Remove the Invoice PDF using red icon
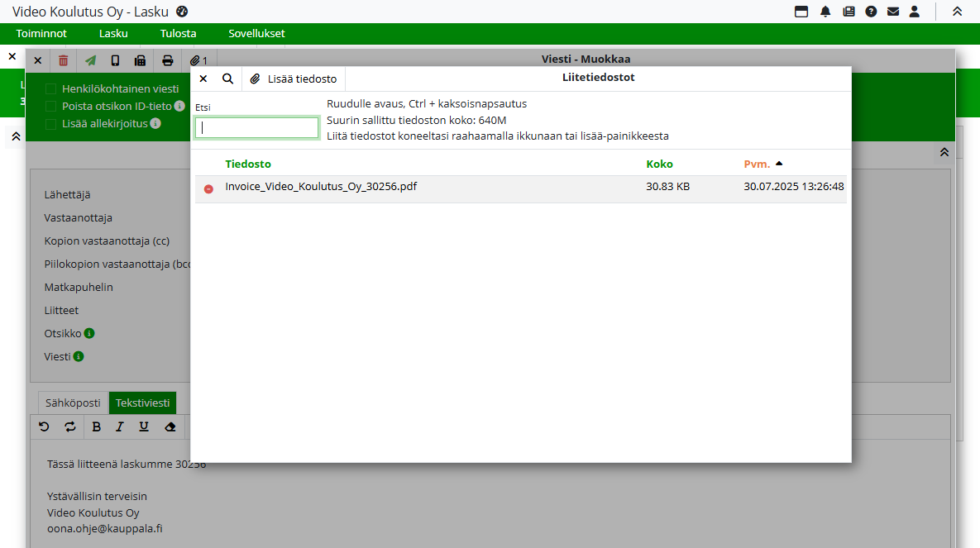This screenshot has width=980, height=548. (x=208, y=189)
